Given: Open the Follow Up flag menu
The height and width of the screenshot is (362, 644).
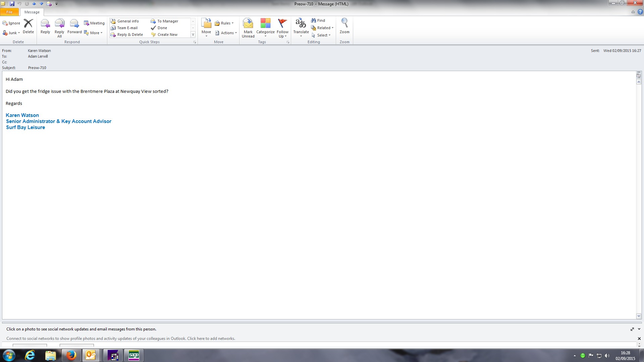Looking at the screenshot, I should click(282, 28).
